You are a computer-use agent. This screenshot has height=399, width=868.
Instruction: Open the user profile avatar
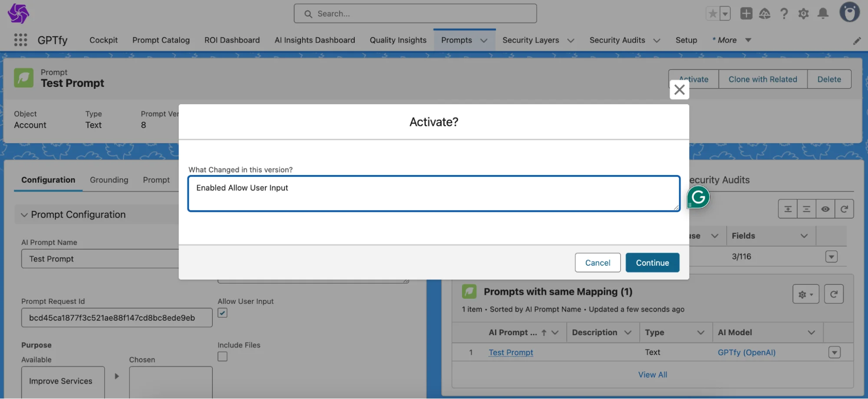(x=849, y=13)
